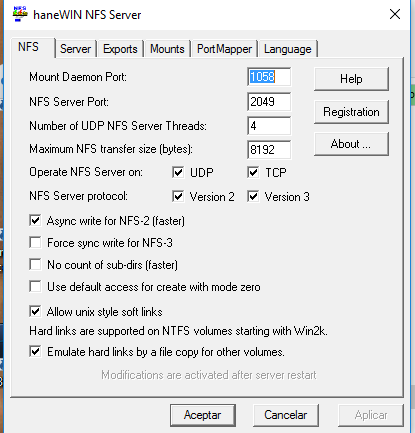This screenshot has height=433, width=415.
Task: Toggle the TCP checkbox
Action: click(253, 172)
